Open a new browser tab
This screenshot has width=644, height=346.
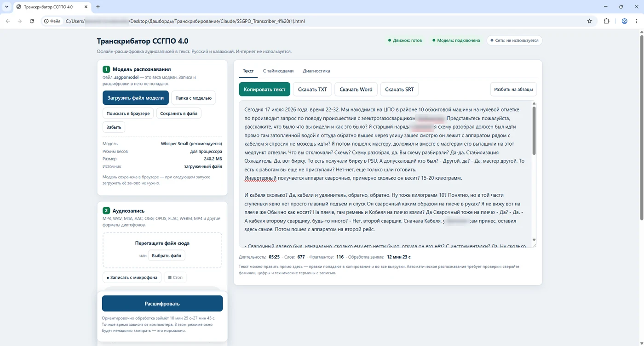pyautogui.click(x=98, y=7)
